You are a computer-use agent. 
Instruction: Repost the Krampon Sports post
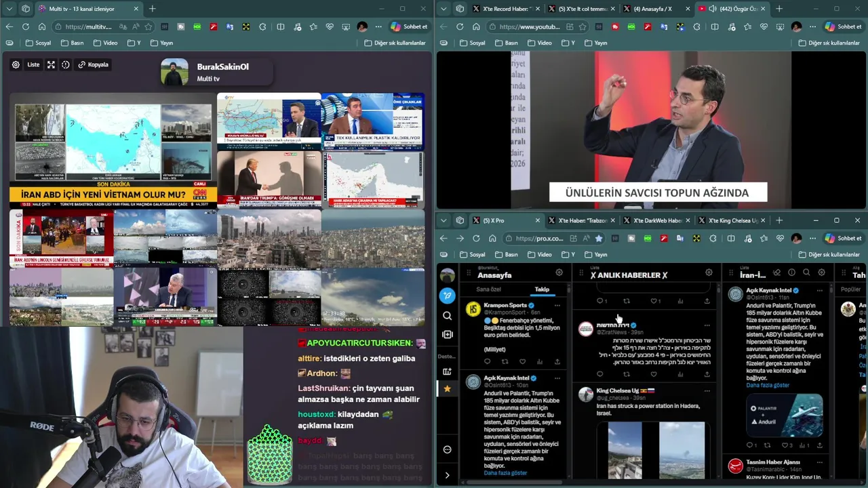(x=505, y=362)
